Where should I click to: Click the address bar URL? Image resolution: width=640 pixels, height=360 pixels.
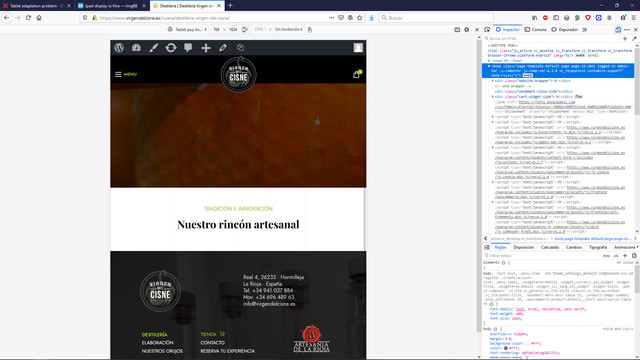tap(165, 18)
